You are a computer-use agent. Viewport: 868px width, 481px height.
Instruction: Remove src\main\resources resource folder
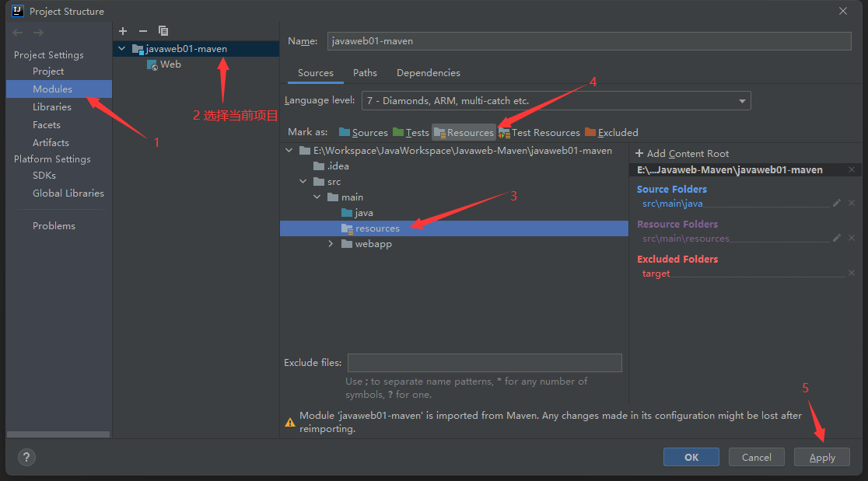pyautogui.click(x=852, y=238)
